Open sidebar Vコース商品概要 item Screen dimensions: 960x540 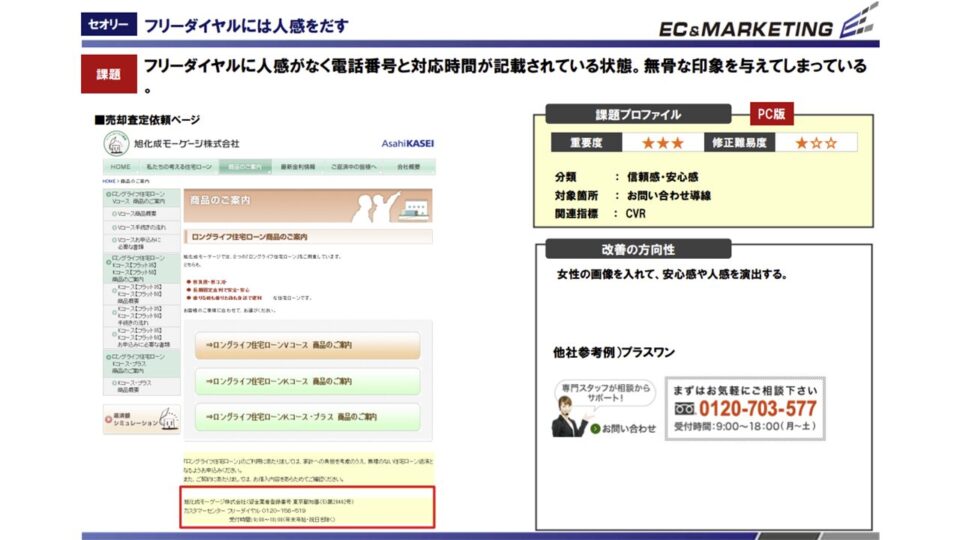[x=141, y=214]
